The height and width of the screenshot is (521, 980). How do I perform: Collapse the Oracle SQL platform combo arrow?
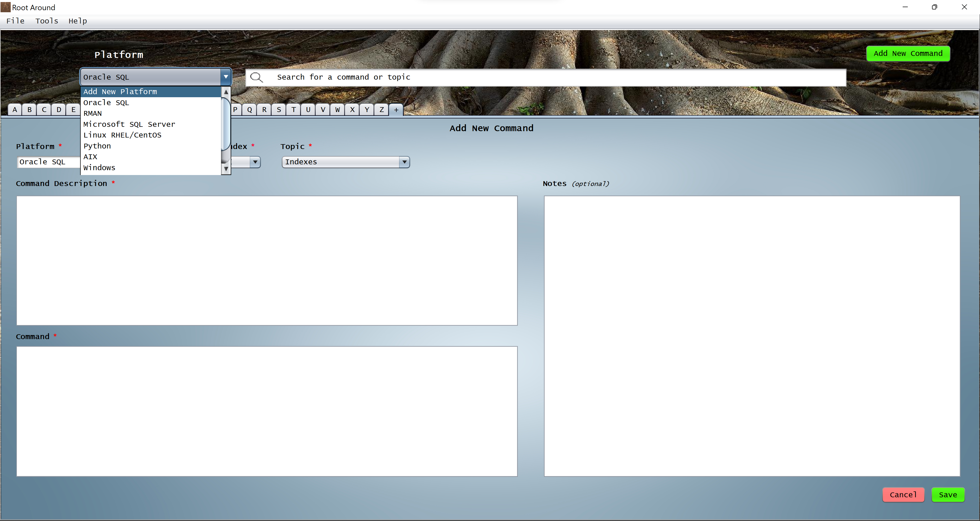pyautogui.click(x=226, y=77)
